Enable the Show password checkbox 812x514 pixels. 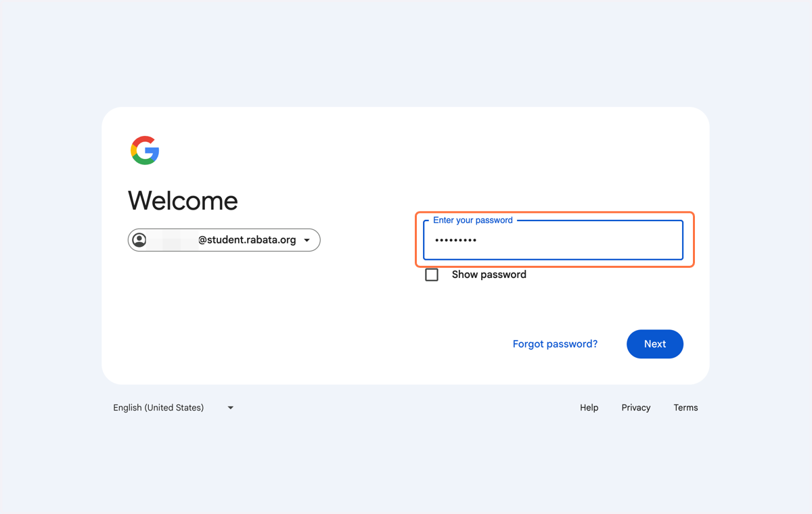coord(432,275)
